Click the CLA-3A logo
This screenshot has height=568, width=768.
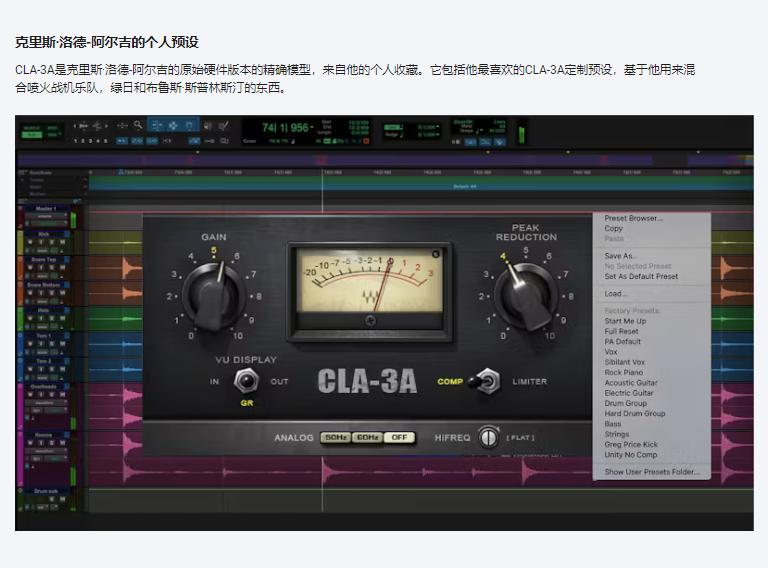(367, 381)
